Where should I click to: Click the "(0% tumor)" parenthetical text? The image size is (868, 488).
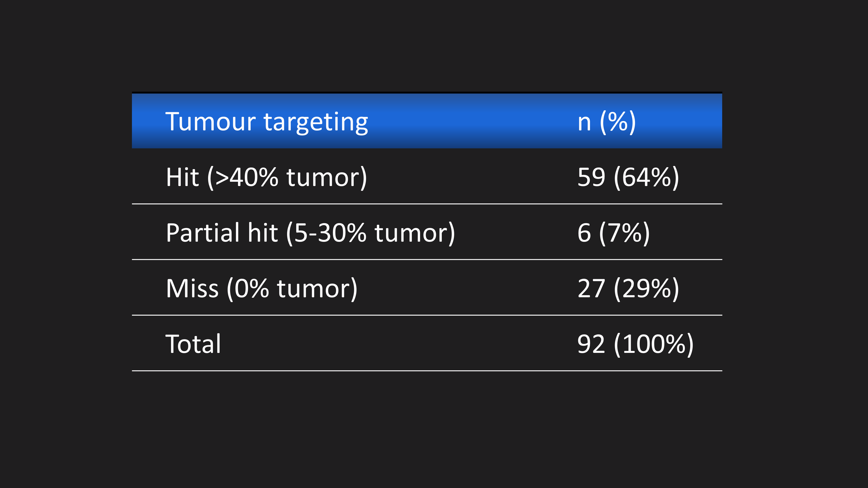(x=292, y=289)
